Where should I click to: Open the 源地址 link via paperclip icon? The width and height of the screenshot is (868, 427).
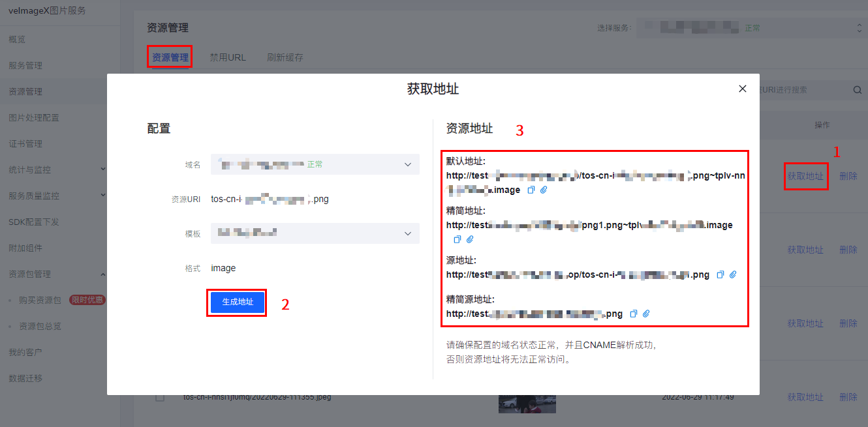(x=733, y=274)
